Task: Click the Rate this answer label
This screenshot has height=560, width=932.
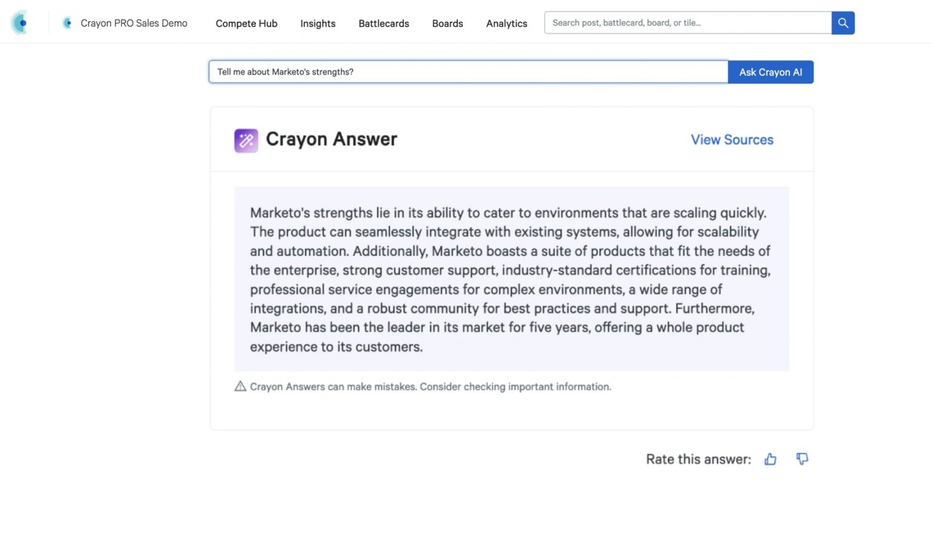Action: point(697,459)
